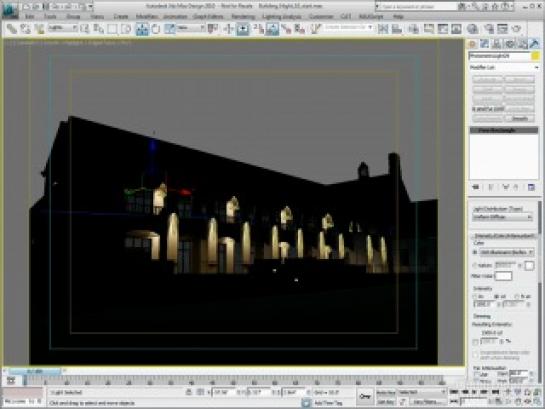Open the Rendering menu
The width and height of the screenshot is (545, 409).
243,16
